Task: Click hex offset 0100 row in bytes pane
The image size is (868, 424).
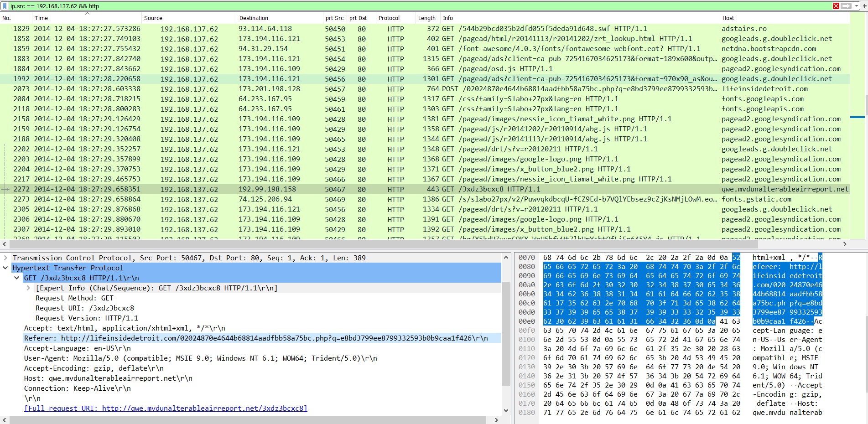Action: tap(527, 340)
